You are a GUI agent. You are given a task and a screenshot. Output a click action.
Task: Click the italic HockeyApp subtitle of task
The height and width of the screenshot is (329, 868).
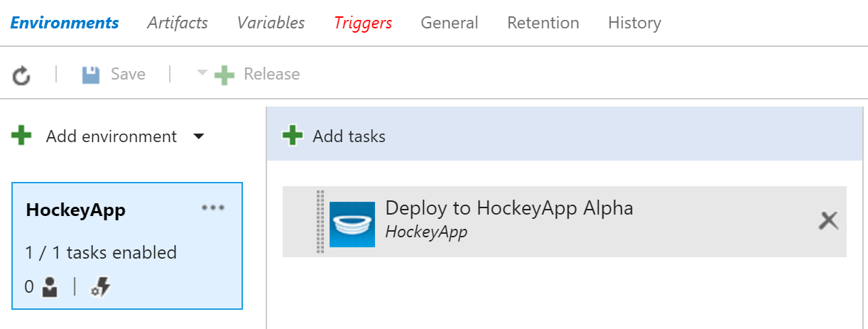pos(426,232)
